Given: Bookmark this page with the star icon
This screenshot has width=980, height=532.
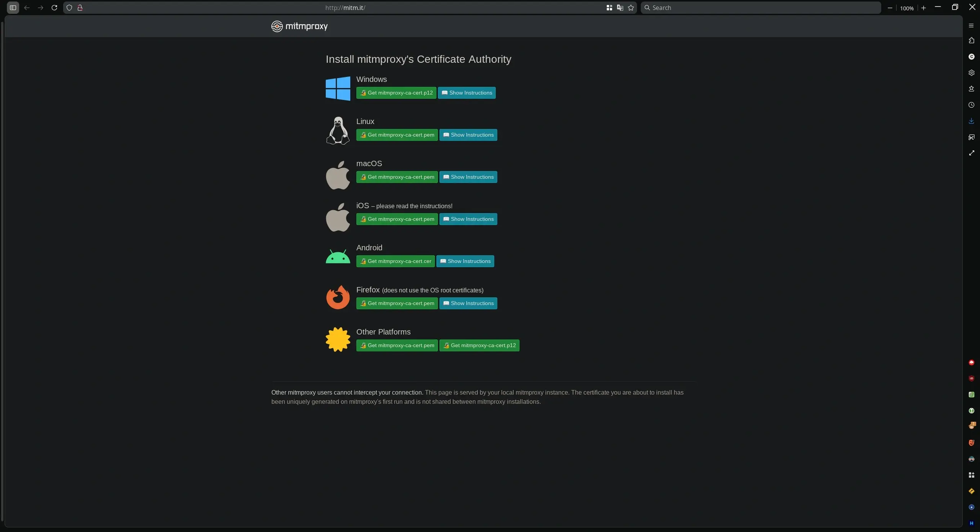Looking at the screenshot, I should [x=631, y=8].
